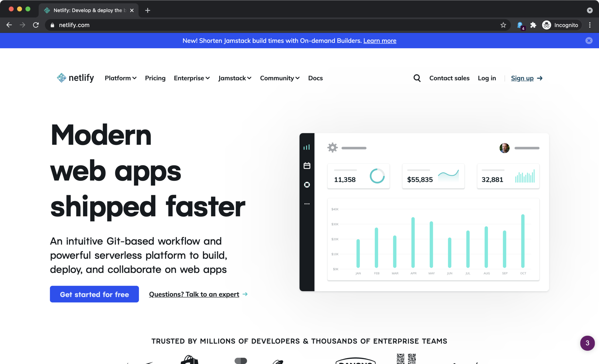Click the calendar icon in dashboard sidebar
This screenshot has height=364, width=599.
point(307,166)
